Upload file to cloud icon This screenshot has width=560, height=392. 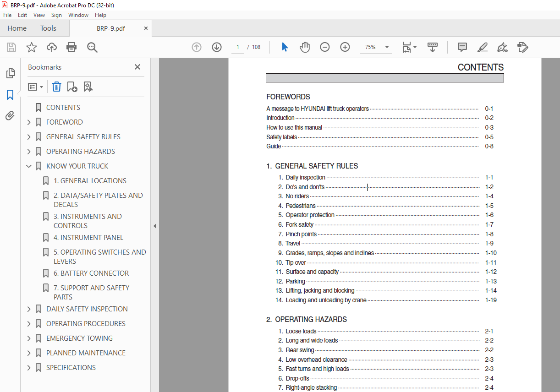click(x=52, y=47)
